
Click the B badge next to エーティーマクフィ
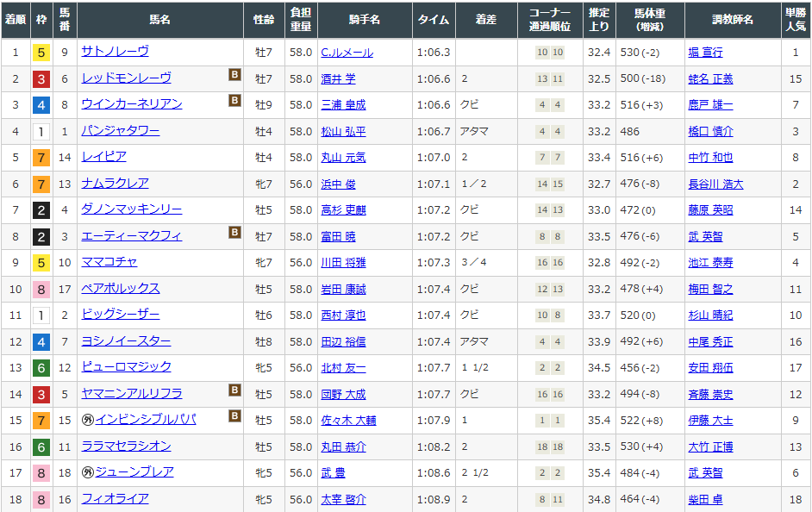click(234, 233)
